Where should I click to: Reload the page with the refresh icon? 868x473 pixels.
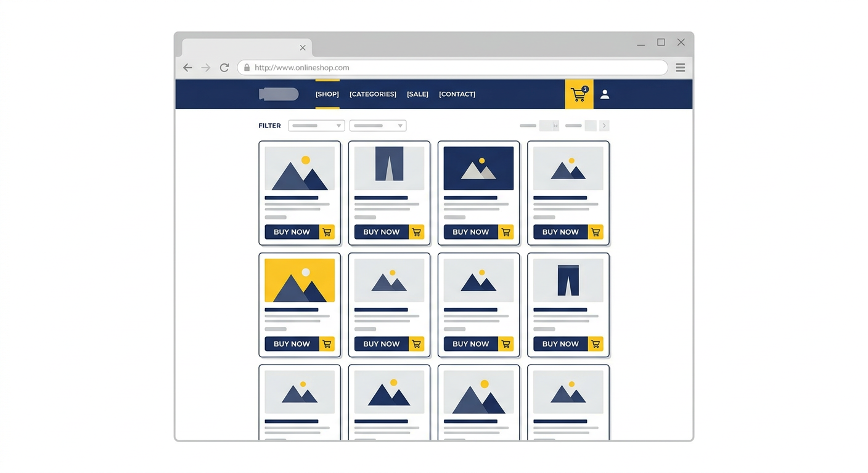[x=224, y=68]
